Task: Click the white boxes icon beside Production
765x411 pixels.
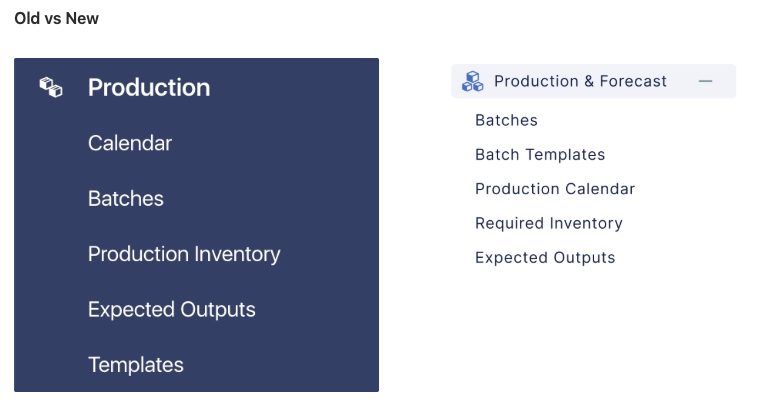Action: 51,87
